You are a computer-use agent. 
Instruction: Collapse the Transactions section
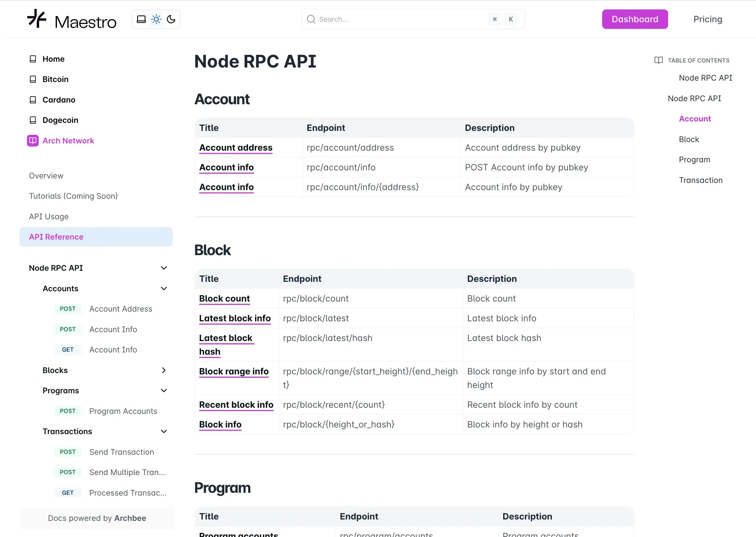[164, 431]
